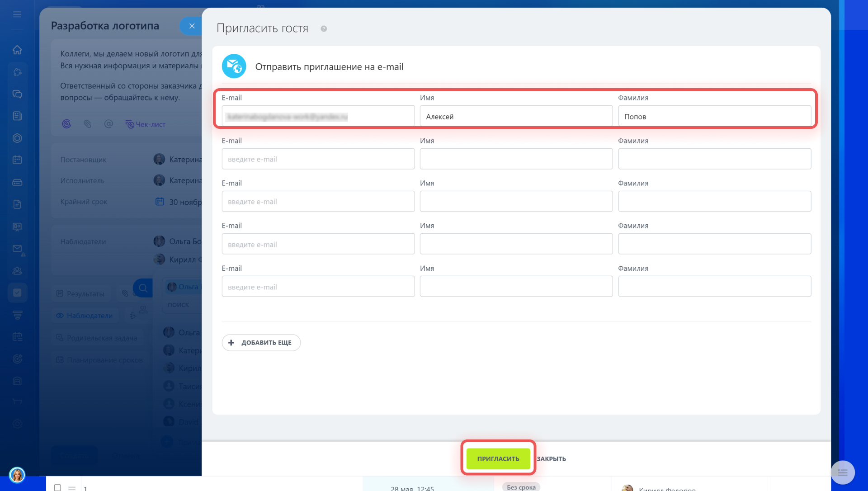The height and width of the screenshot is (491, 868).
Task: Open the calendar sidebar icon
Action: point(17,160)
